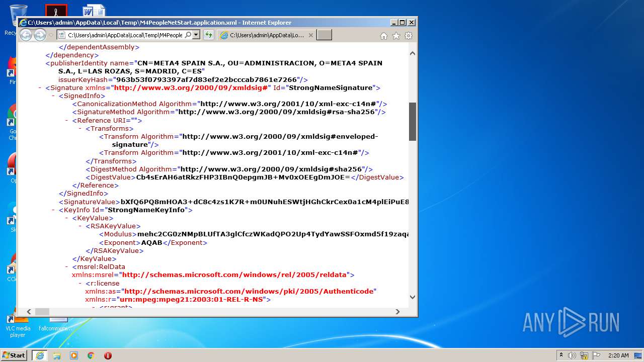Click the issuerKeyHash value 963b53f0793397af7d83ef2e2bcccab7861e7266
The width and height of the screenshot is (644, 362).
pyautogui.click(x=207, y=79)
